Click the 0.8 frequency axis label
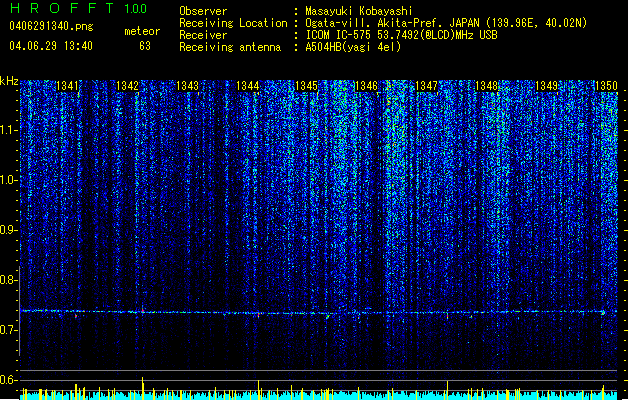 [9, 280]
